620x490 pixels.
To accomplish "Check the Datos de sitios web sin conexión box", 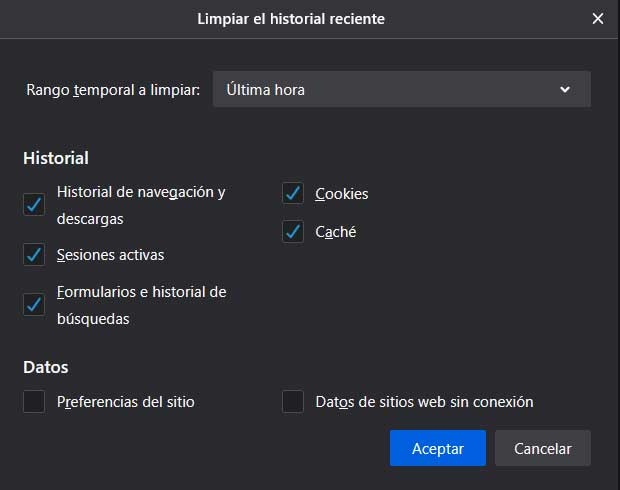I will 293,402.
